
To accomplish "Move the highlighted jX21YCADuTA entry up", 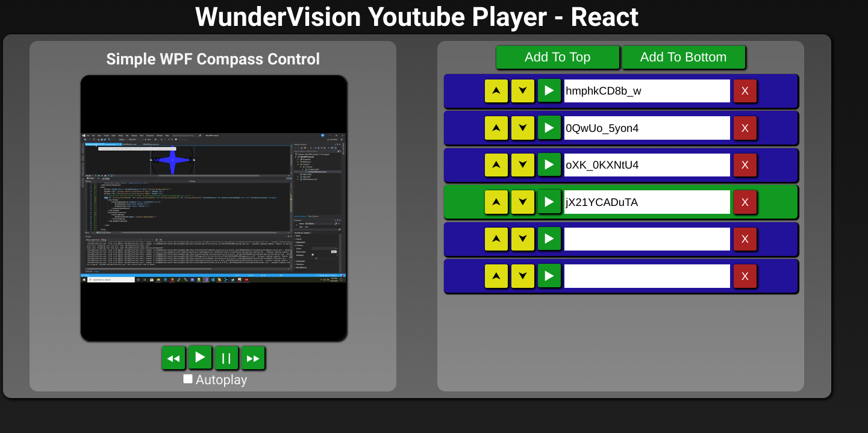I will click(x=496, y=202).
